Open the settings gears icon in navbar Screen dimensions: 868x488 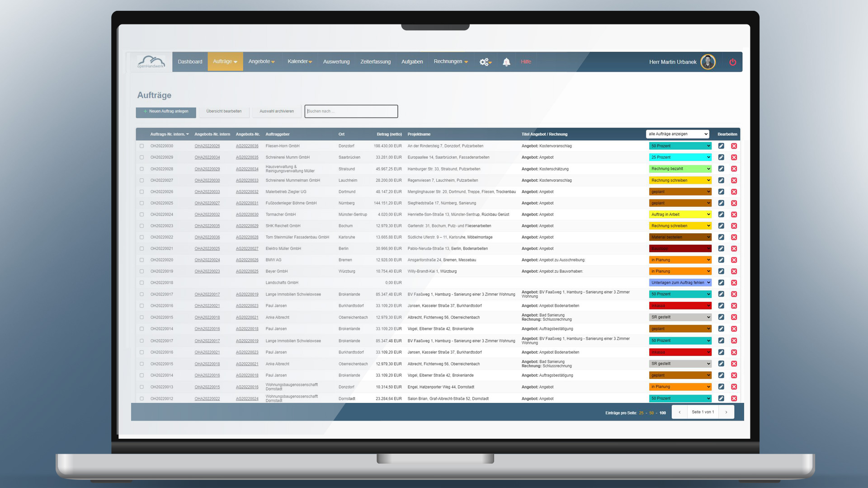pos(485,62)
